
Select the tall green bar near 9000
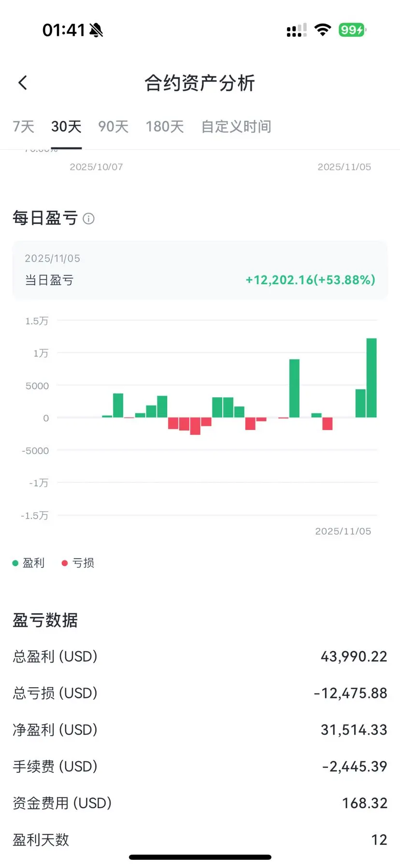(294, 388)
